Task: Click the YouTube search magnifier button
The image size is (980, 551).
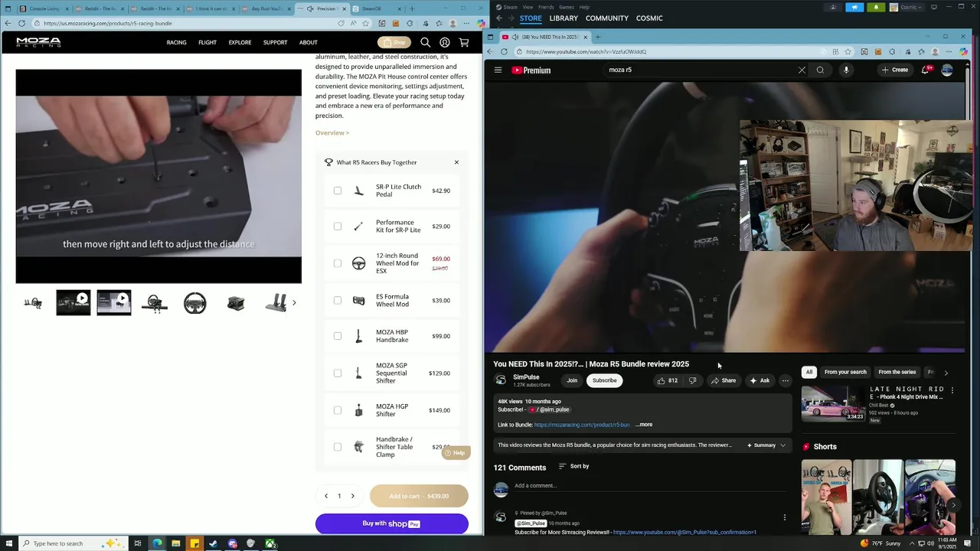Action: 820,70
